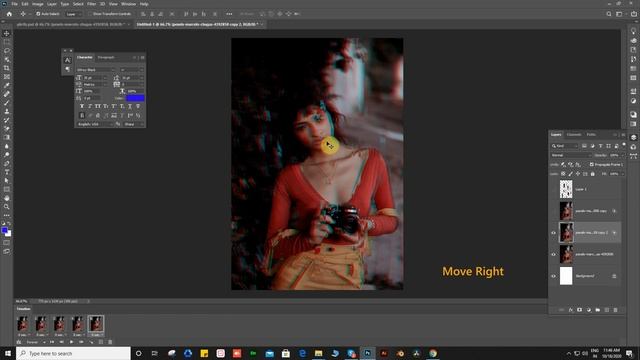Click the delete layer trash icon

[616, 310]
